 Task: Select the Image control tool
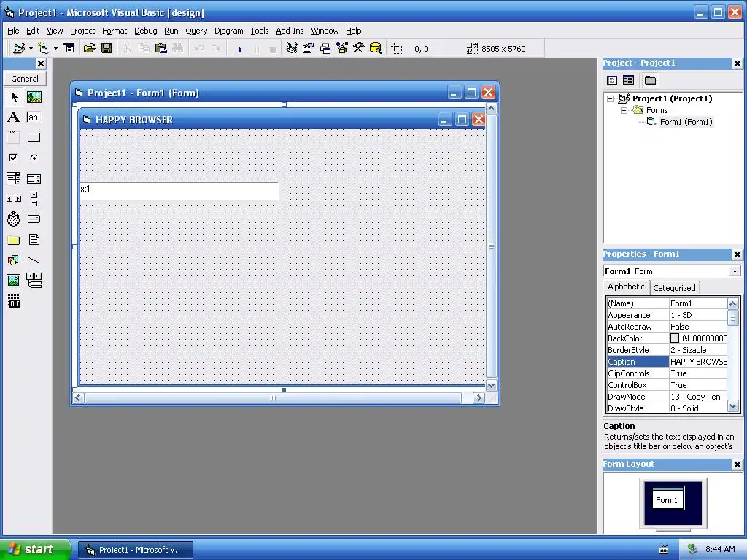pos(13,281)
